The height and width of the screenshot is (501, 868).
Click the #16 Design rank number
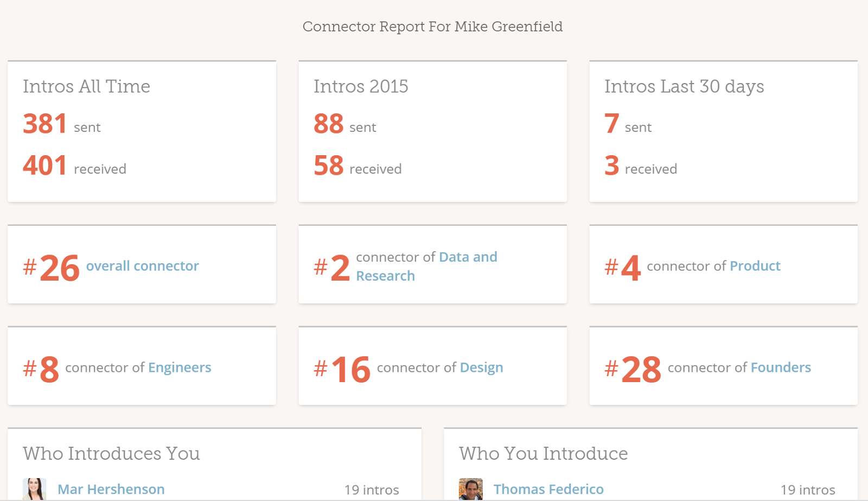pyautogui.click(x=342, y=369)
